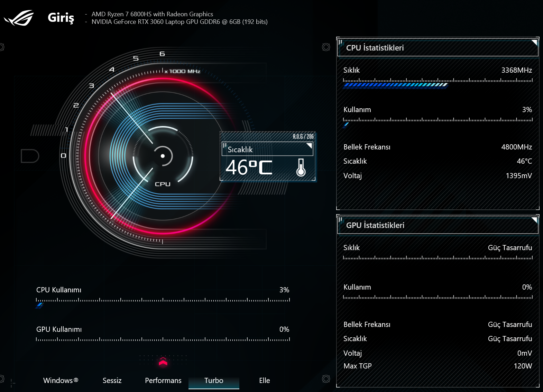Click the thermometer icon in Sıcaklık box

pos(301,167)
